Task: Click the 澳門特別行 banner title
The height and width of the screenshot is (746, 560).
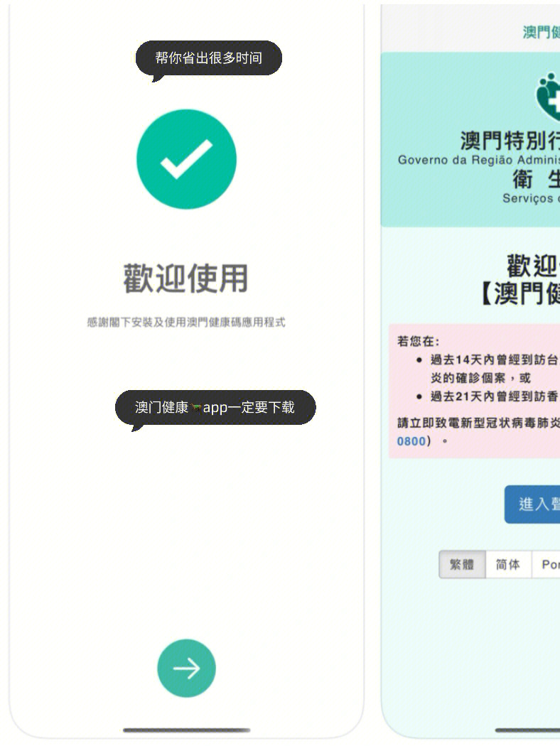Action: 510,141
